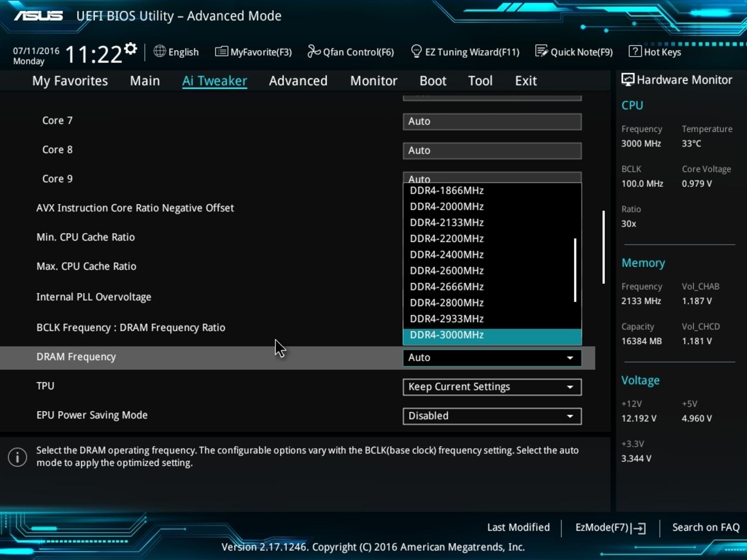
Task: Select the TPU row label
Action: pos(45,386)
